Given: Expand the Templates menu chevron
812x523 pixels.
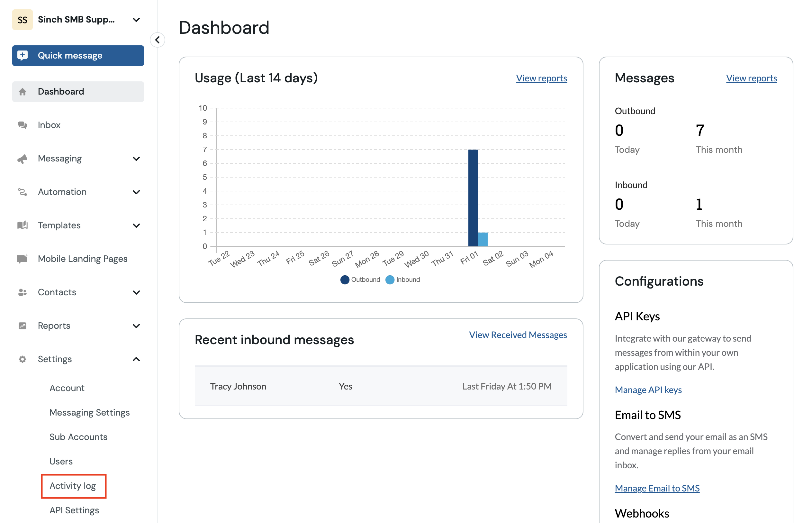Looking at the screenshot, I should click(136, 225).
